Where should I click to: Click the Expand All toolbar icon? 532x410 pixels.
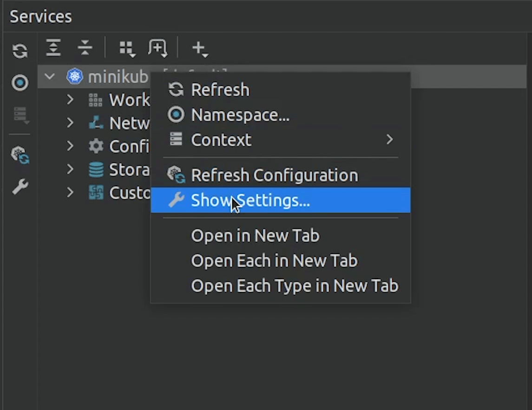coord(53,48)
